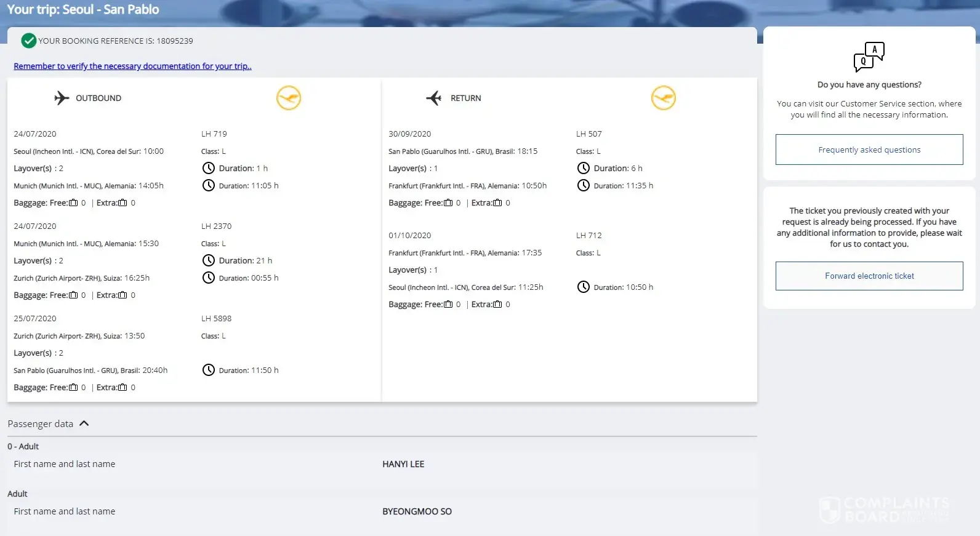Viewport: 980px width, 536px height.
Task: Click the Lufthansa logo in Return section
Action: pos(663,98)
